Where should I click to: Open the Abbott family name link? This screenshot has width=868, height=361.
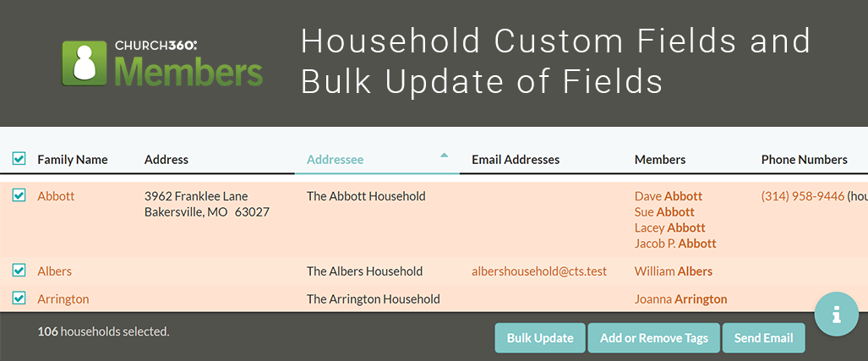(x=56, y=196)
